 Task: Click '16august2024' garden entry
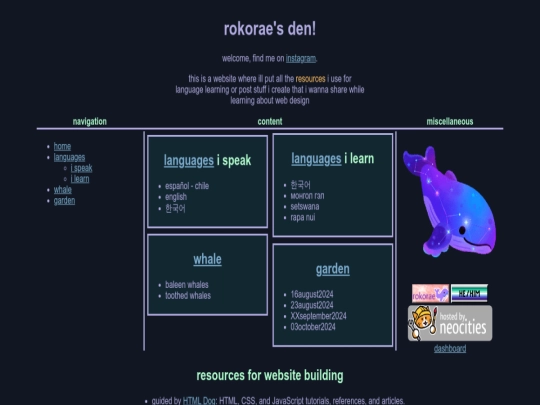point(312,294)
